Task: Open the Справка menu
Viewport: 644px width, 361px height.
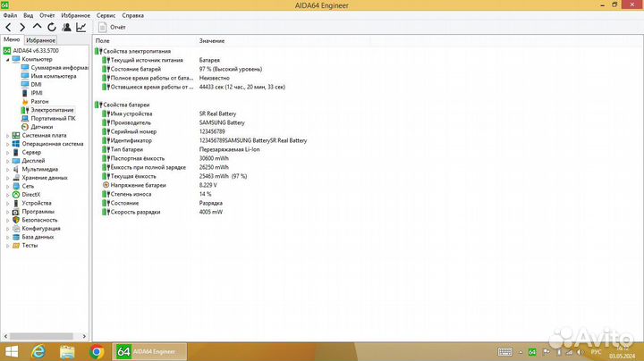Action: point(132,15)
